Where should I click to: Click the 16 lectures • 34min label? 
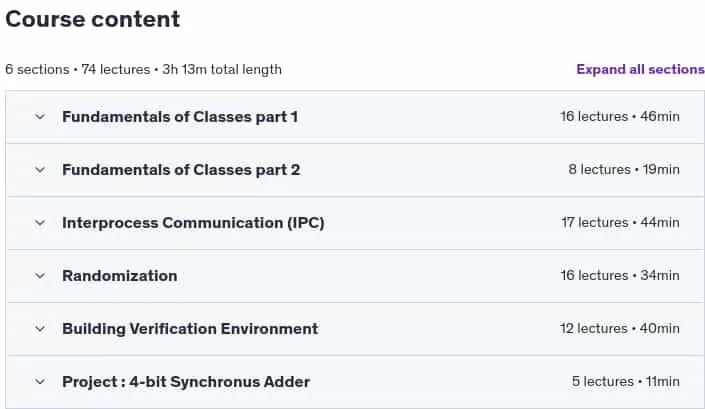620,276
